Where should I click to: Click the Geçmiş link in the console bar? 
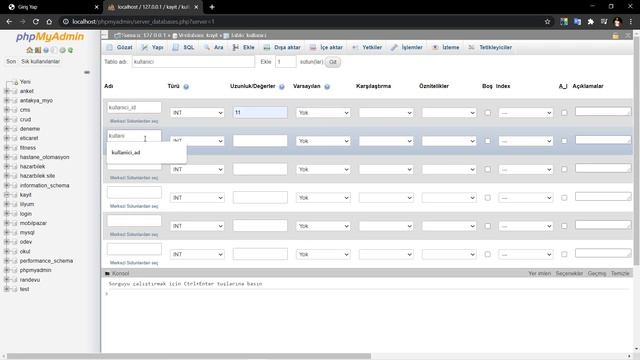[597, 273]
